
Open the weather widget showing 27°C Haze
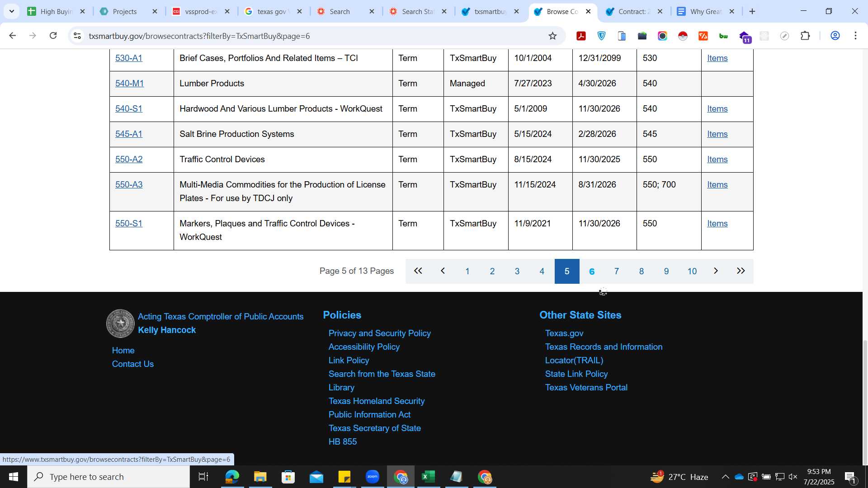tap(679, 477)
